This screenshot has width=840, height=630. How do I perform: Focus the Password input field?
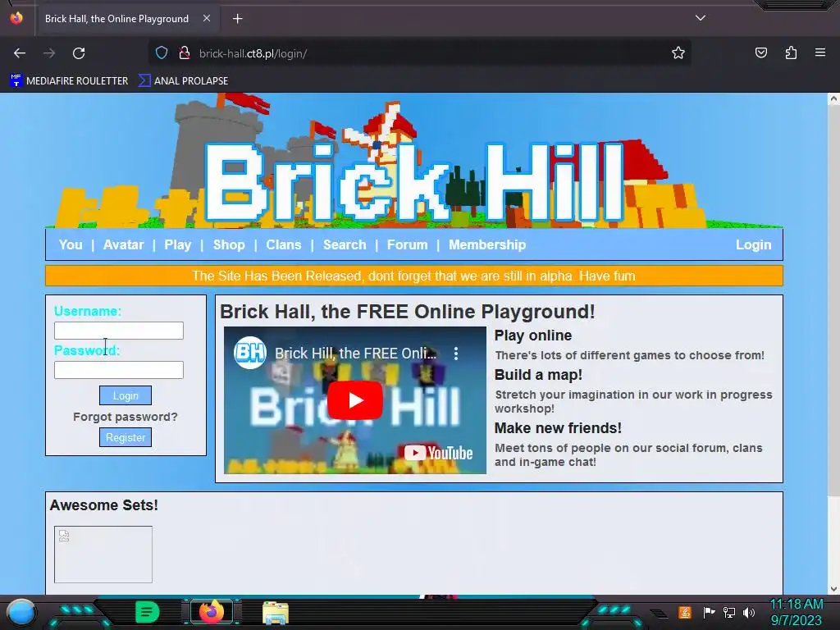pyautogui.click(x=119, y=370)
